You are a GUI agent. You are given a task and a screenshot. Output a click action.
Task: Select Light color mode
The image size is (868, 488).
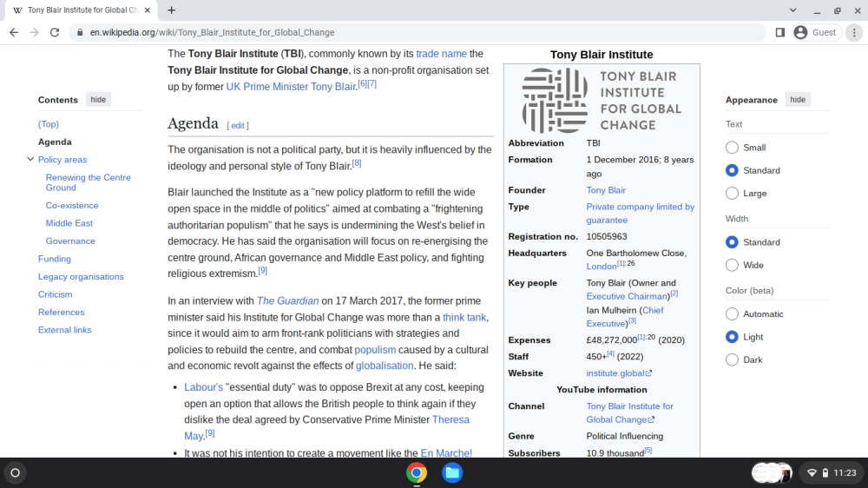732,337
